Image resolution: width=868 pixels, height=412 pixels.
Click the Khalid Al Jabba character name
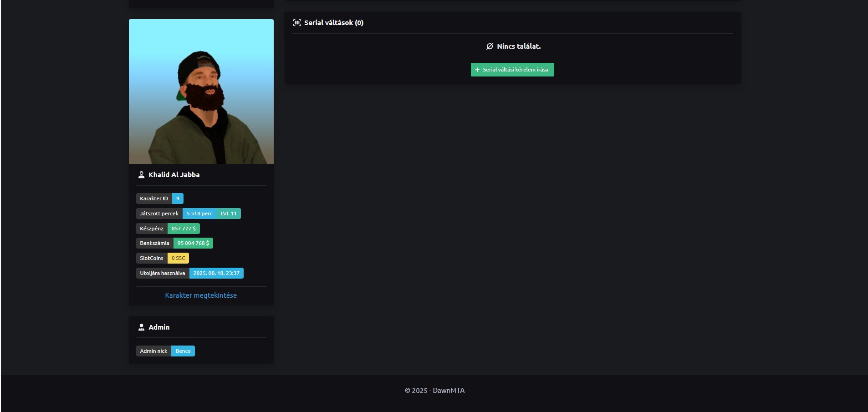pyautogui.click(x=174, y=175)
